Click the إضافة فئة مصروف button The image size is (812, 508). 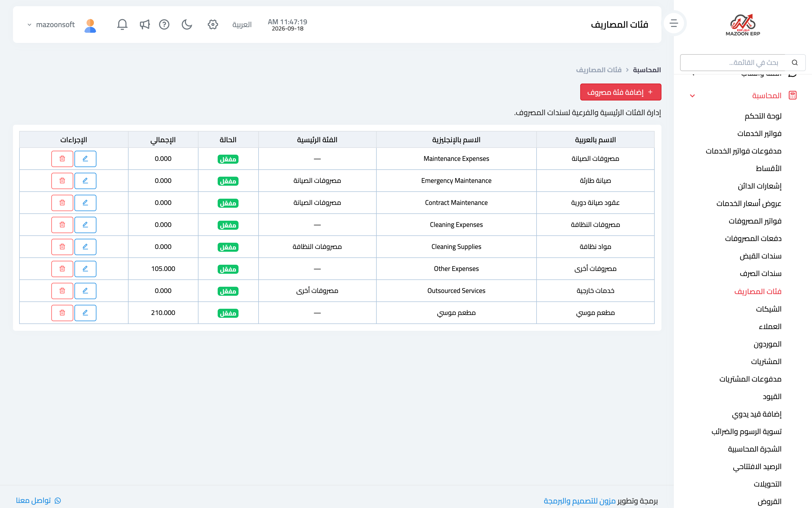pos(620,92)
